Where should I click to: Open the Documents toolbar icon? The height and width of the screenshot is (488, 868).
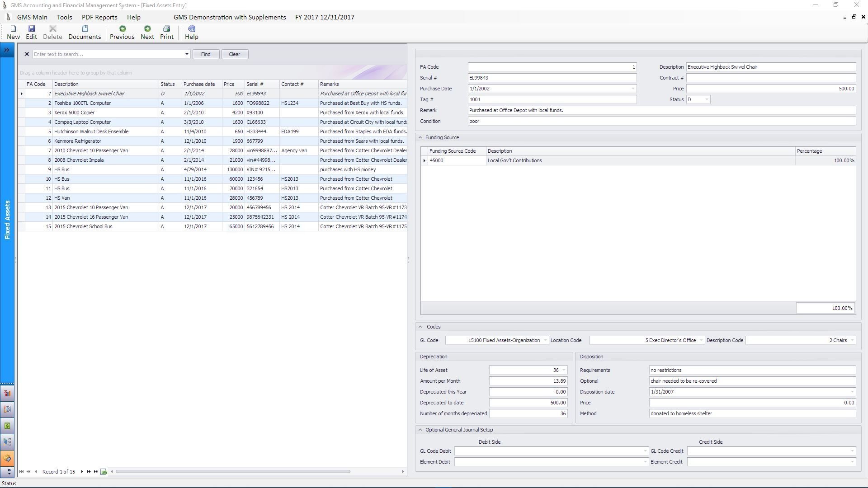[85, 32]
